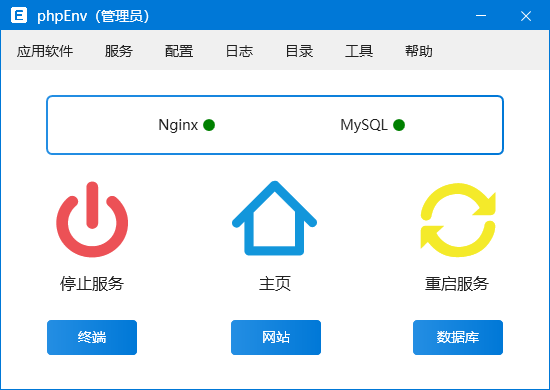Click the 数据库 button
Viewport: 550px width, 390px height.
[x=458, y=337]
